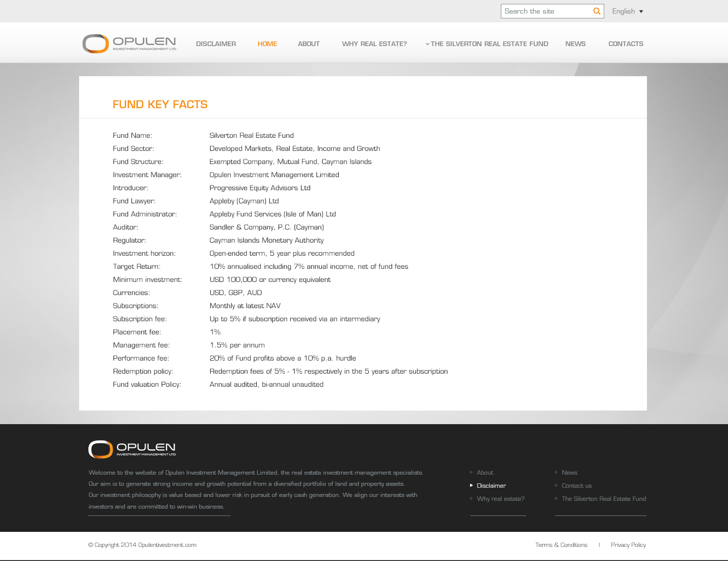Open the English language dropdown

[628, 11]
